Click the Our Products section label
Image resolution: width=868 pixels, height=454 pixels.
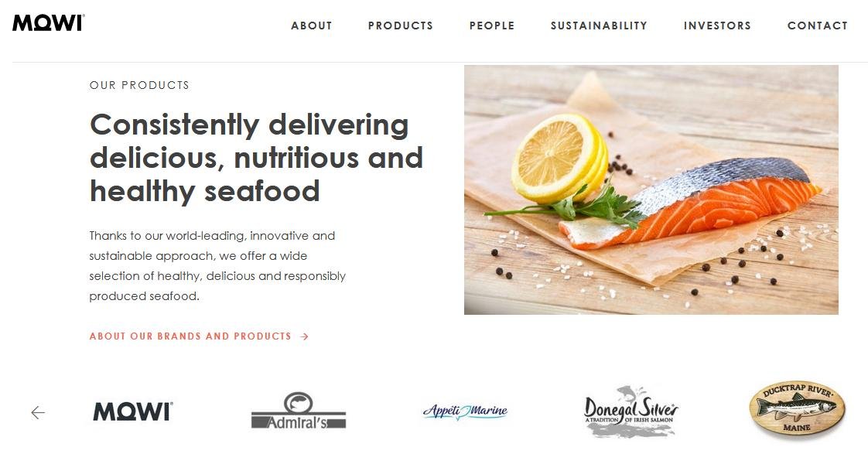tap(139, 85)
